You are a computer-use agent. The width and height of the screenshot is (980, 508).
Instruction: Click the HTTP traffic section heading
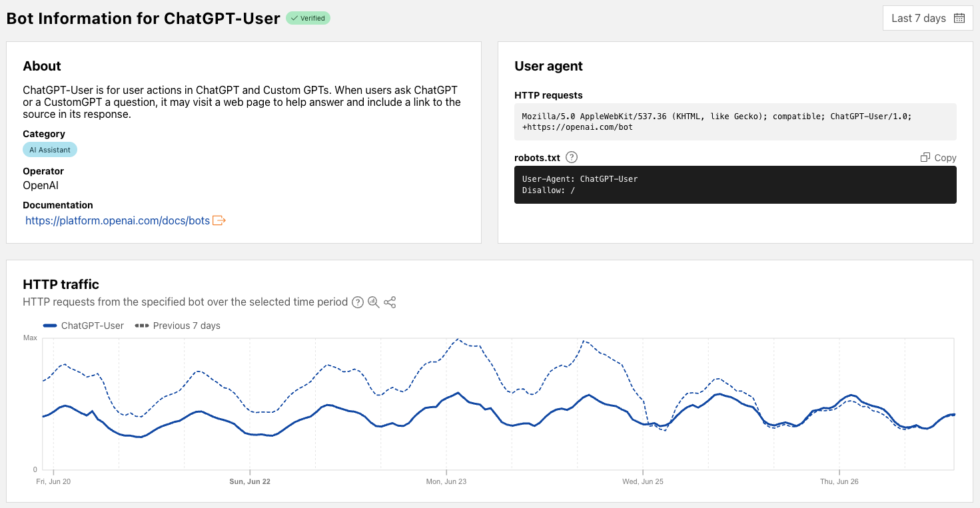point(61,285)
